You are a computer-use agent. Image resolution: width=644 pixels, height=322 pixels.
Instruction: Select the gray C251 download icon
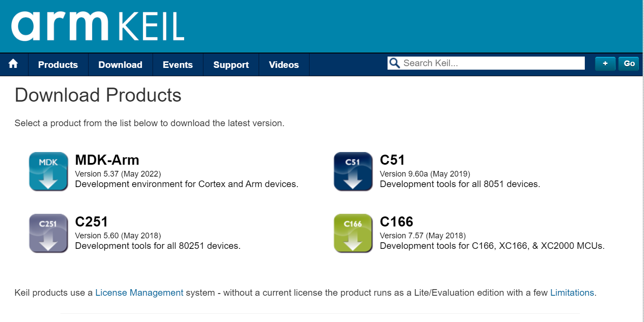tap(48, 233)
